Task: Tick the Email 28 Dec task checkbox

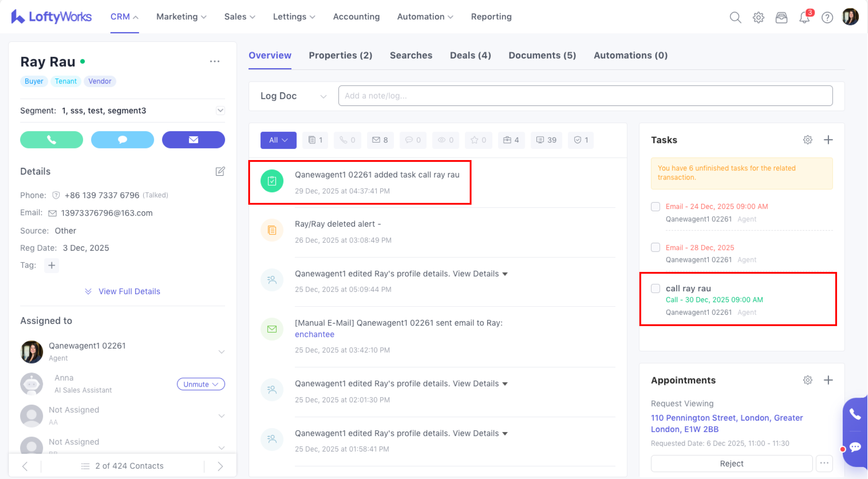Action: pyautogui.click(x=655, y=248)
